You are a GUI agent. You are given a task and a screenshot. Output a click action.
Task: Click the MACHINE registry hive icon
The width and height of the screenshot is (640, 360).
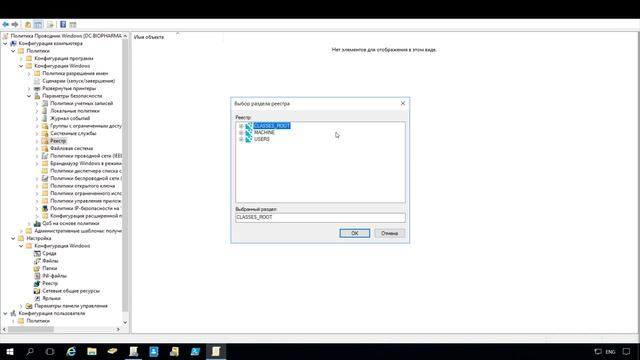pyautogui.click(x=249, y=133)
